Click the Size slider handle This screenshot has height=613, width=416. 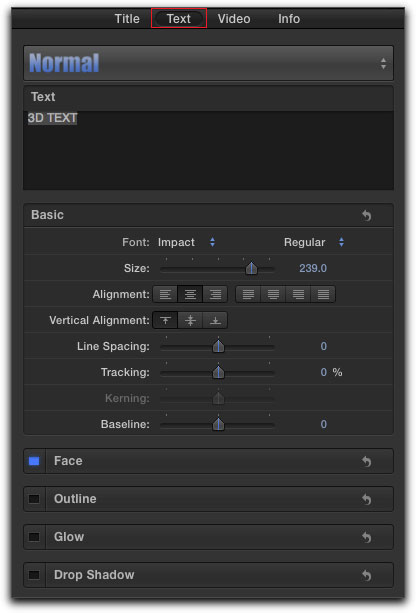click(251, 269)
